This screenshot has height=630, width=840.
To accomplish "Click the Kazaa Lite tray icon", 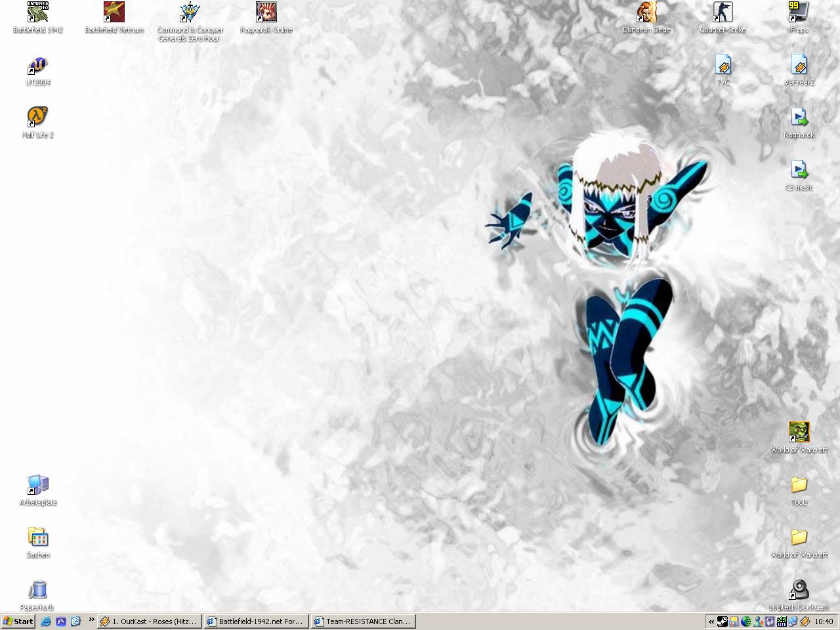I will (781, 621).
